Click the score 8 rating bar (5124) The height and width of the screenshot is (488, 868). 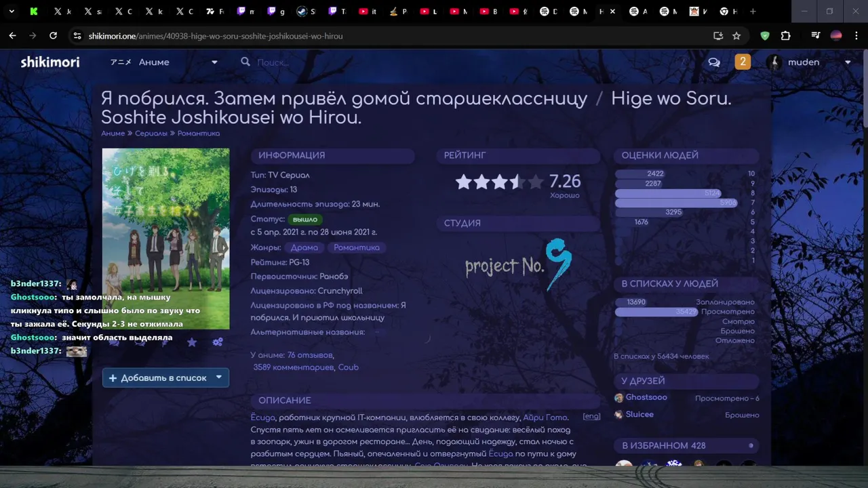(x=669, y=193)
